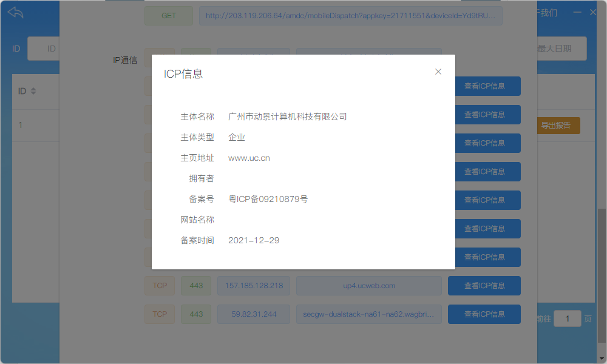Screen dimensions: 607x364
Task: Click the GET method tag
Action: click(168, 16)
